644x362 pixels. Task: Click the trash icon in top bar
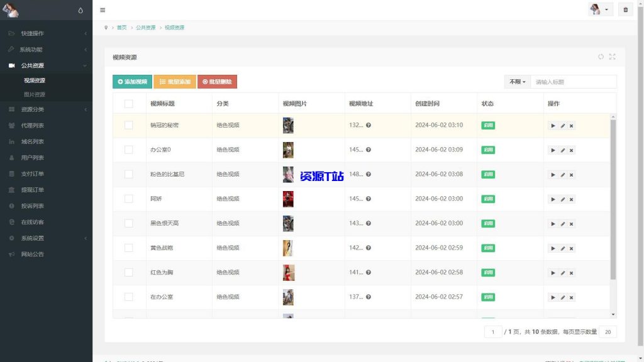point(625,10)
